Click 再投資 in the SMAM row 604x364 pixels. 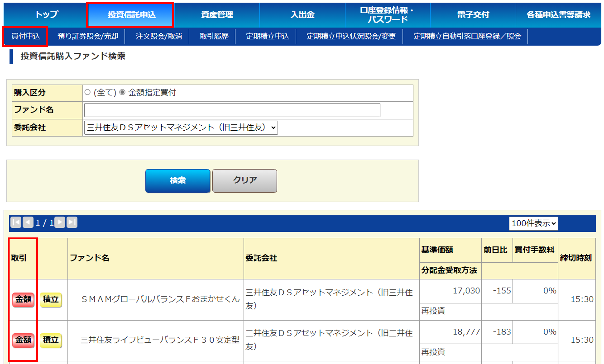tap(433, 311)
